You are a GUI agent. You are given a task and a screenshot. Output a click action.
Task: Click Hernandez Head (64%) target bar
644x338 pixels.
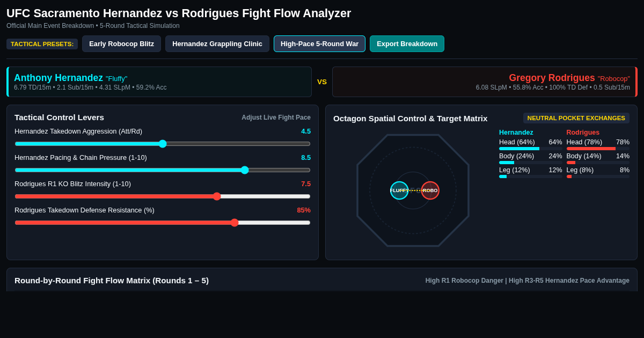coord(531,149)
